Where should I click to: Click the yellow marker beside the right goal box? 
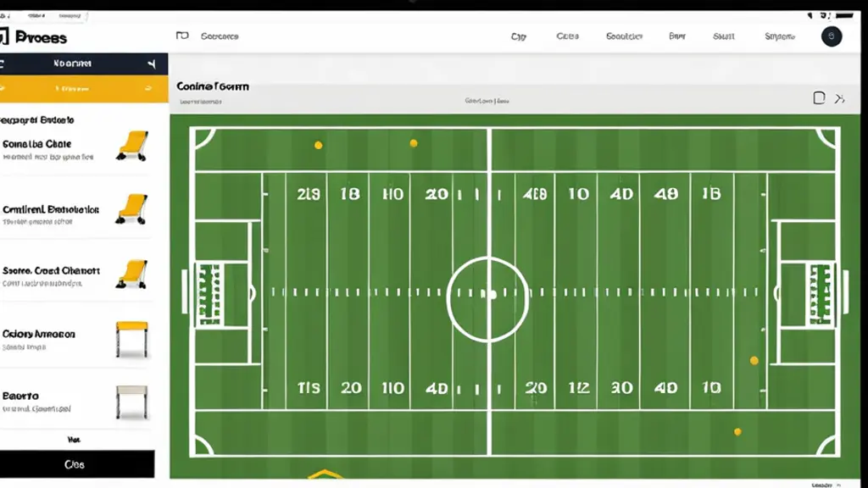[754, 361]
